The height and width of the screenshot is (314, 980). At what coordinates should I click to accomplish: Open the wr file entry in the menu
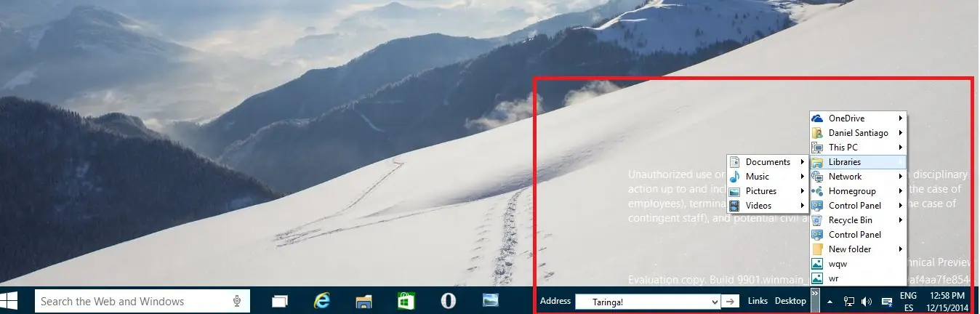coord(858,278)
